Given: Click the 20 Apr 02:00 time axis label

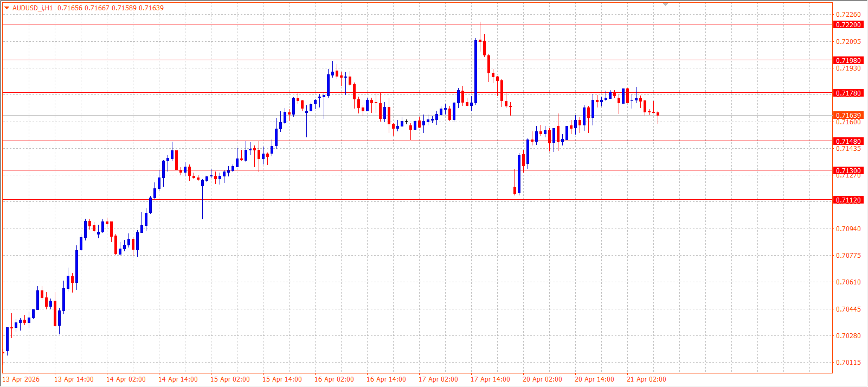Looking at the screenshot, I should [x=542, y=379].
